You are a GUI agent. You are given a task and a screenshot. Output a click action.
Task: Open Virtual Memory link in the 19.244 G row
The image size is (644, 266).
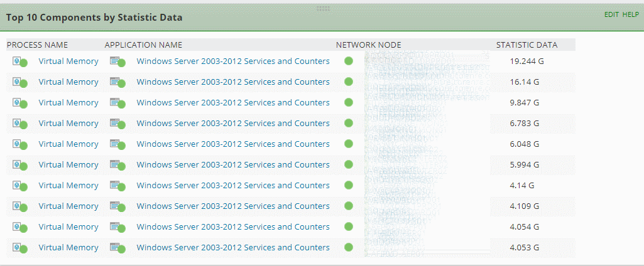(x=68, y=61)
